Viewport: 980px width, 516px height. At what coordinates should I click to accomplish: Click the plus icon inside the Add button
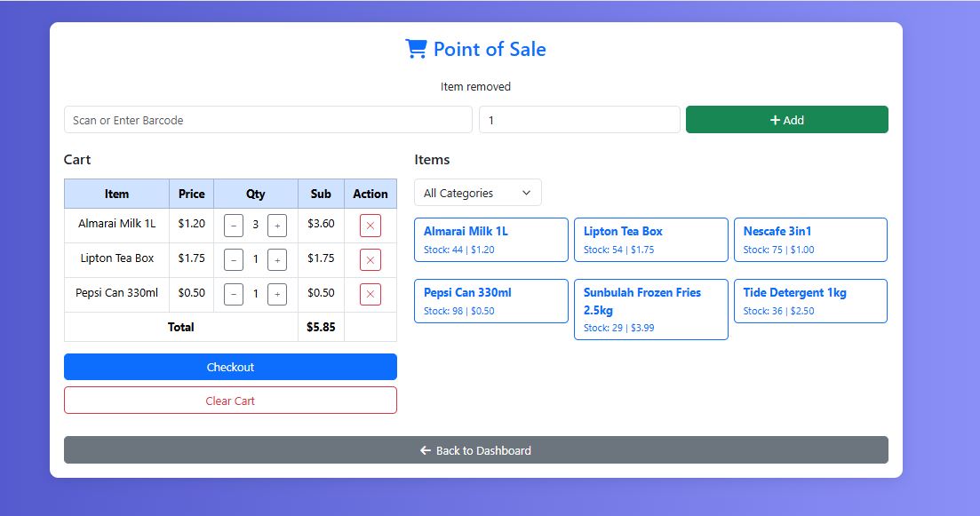776,119
